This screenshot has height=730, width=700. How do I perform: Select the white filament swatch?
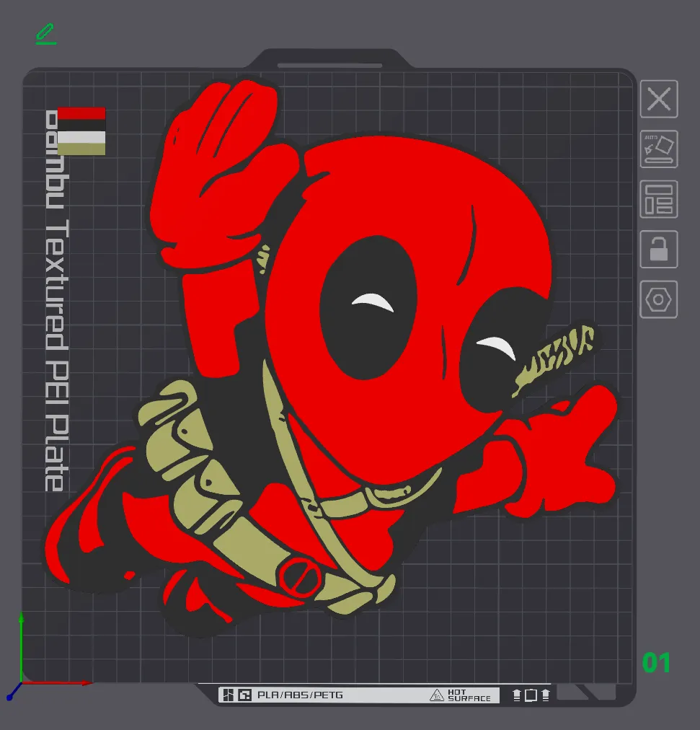83,136
